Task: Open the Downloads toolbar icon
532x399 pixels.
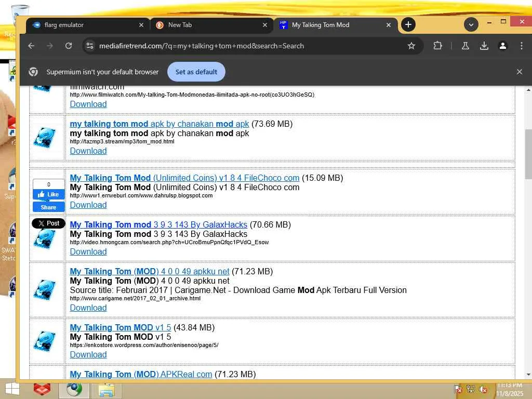Action: [484, 46]
